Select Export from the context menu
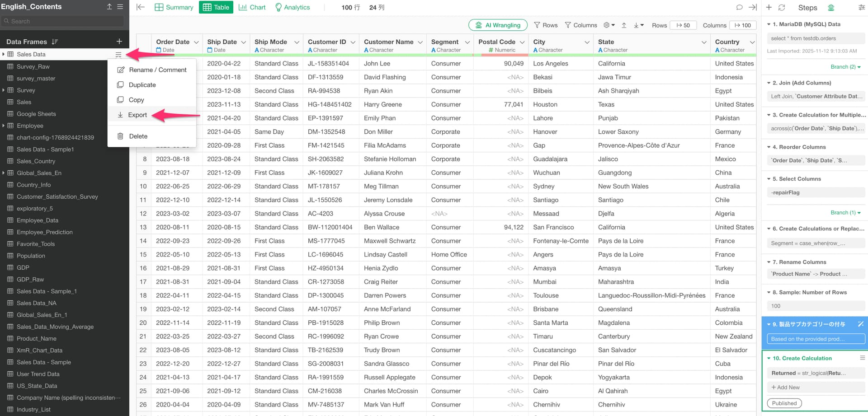Screen dimensions: 868x416 tap(137, 115)
